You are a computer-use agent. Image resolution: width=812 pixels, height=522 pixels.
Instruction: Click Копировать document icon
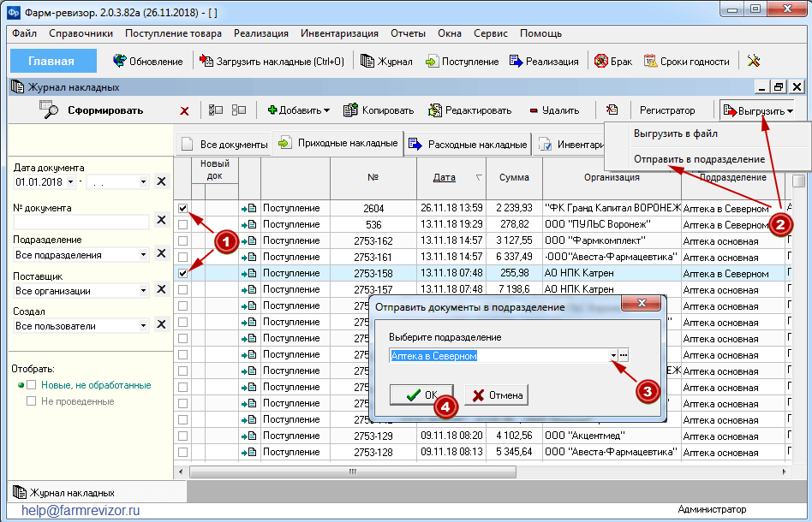(350, 110)
